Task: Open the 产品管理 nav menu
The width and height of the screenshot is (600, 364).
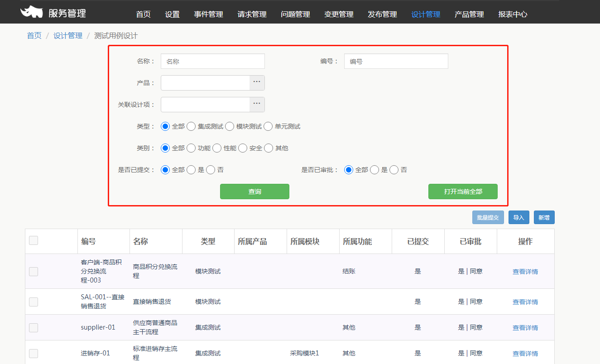Action: click(x=469, y=14)
